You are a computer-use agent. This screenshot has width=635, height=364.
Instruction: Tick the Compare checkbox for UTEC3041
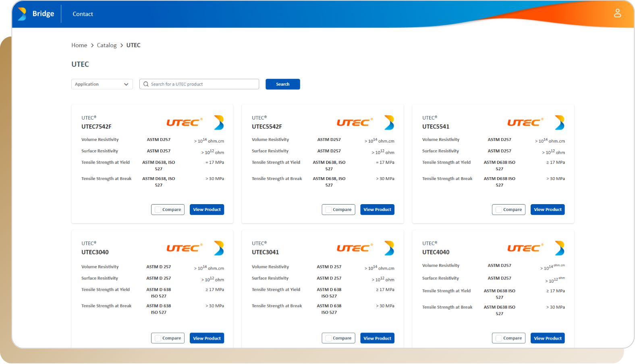coord(328,338)
